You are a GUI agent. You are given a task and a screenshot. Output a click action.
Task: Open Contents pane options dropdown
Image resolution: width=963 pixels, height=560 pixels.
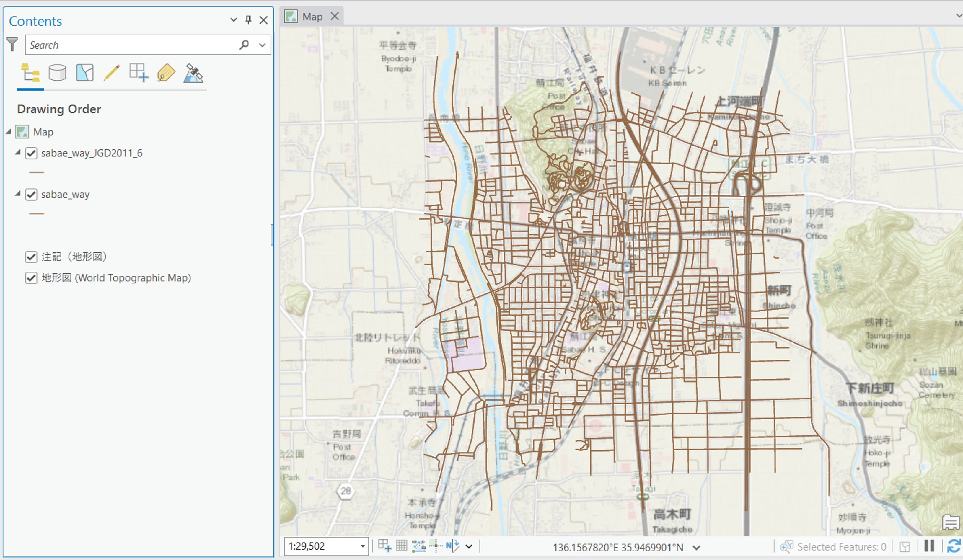coord(234,20)
